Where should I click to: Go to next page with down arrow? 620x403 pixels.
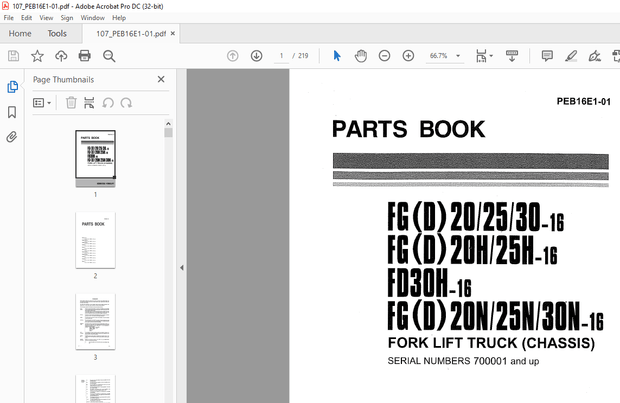tap(256, 56)
